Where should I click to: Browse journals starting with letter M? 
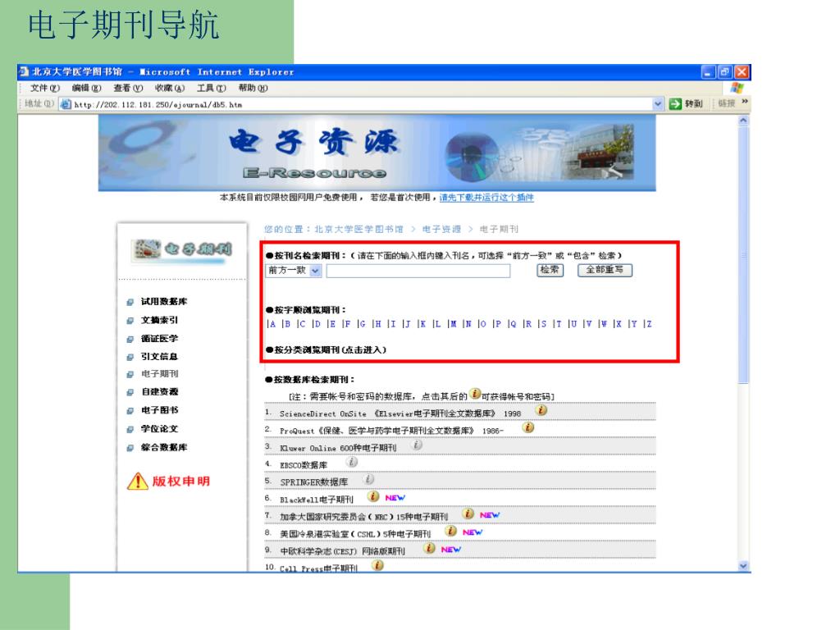tap(453, 323)
